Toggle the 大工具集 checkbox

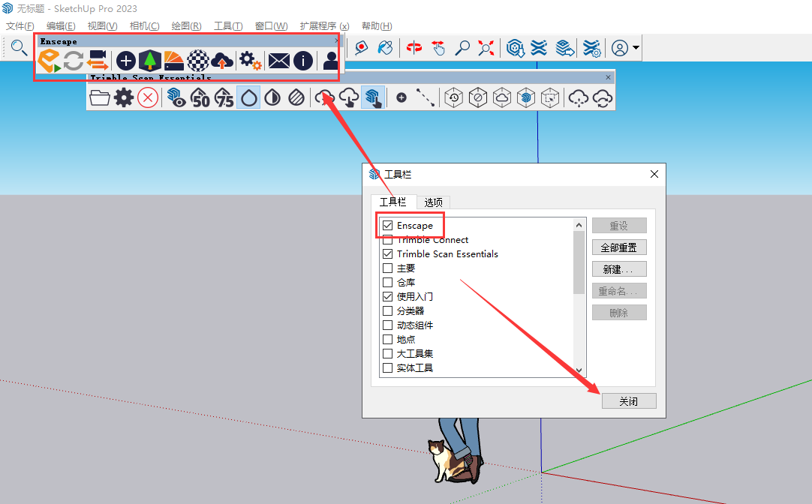click(387, 353)
